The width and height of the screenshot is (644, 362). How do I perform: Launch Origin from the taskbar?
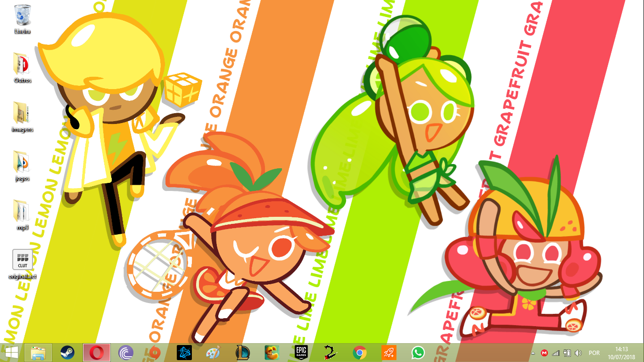[x=155, y=353]
